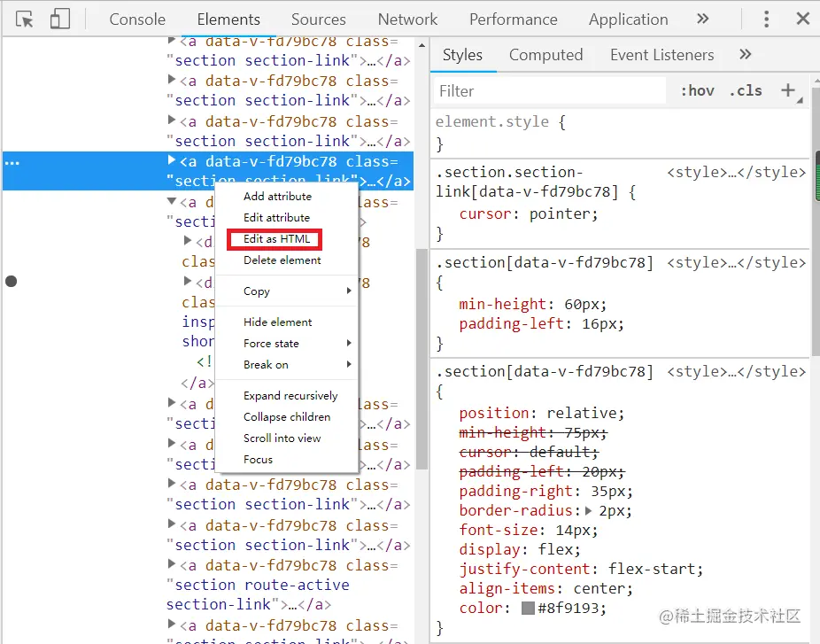Close the DevTools panel

(803, 19)
